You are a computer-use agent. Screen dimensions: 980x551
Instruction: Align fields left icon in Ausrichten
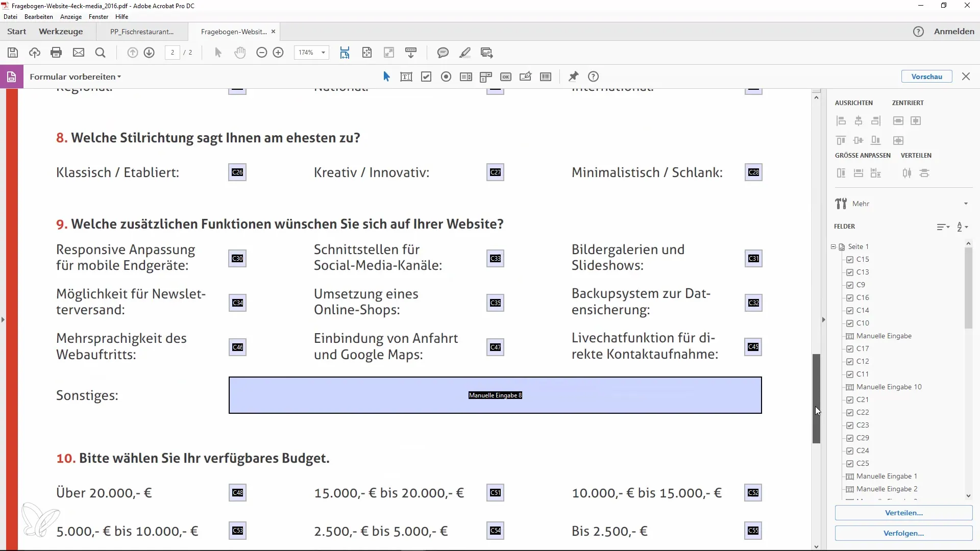(x=841, y=121)
